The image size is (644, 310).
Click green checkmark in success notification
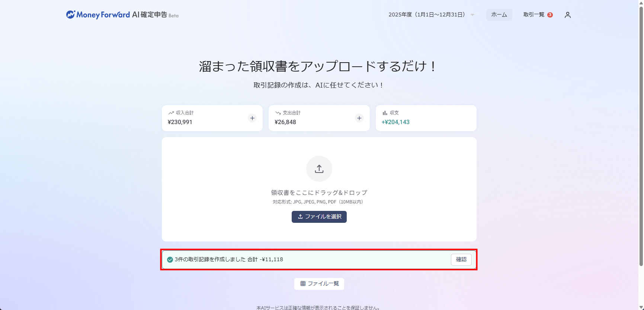pyautogui.click(x=170, y=260)
